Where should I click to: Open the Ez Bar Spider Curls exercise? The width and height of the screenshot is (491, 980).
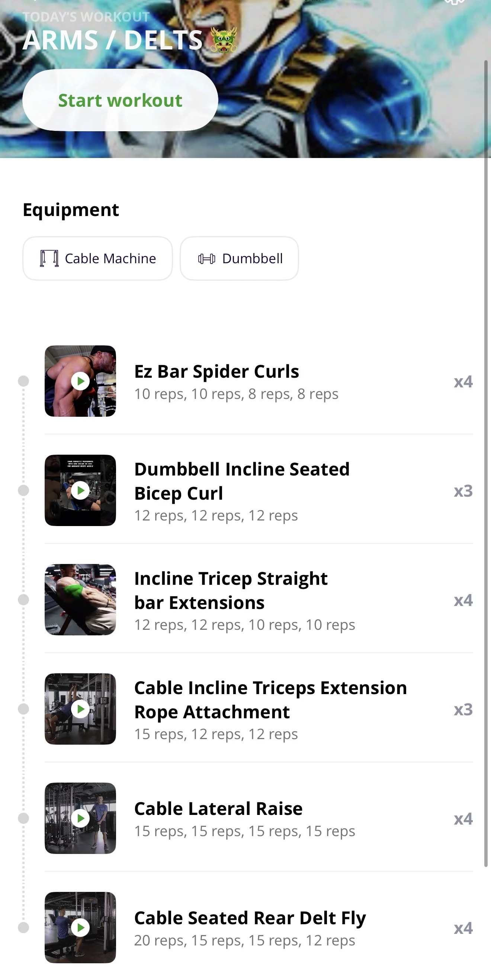pos(216,372)
